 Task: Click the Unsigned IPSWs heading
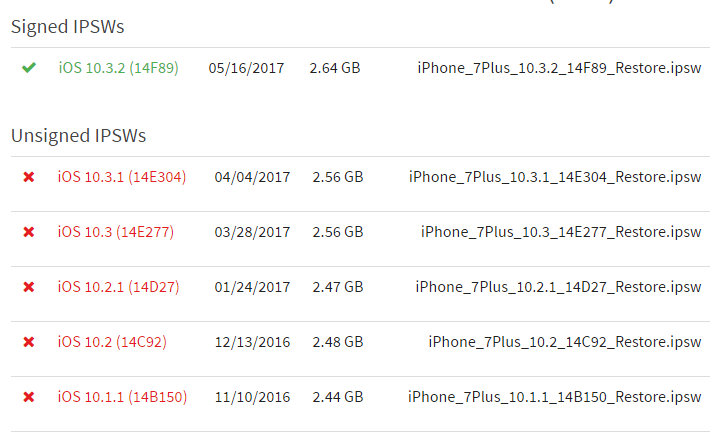tap(78, 135)
